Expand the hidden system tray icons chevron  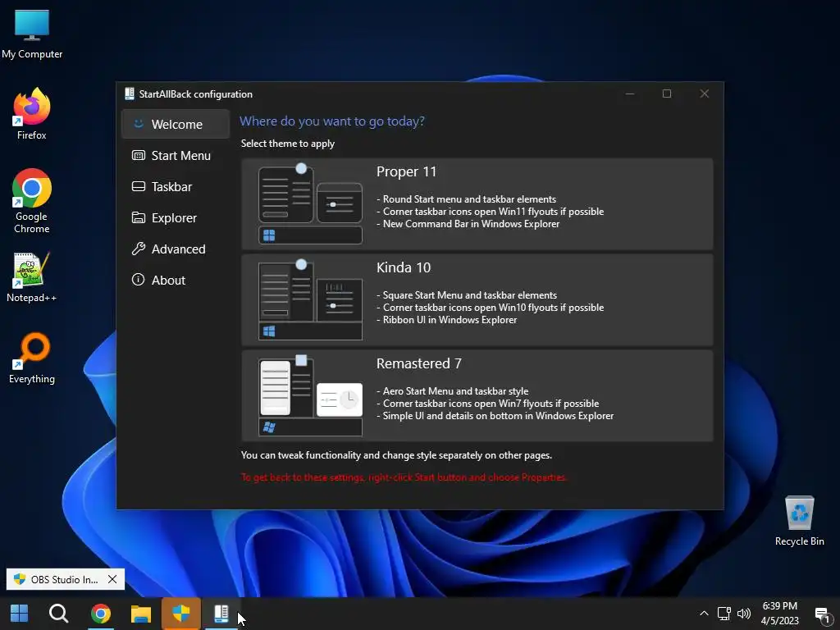pyautogui.click(x=704, y=614)
